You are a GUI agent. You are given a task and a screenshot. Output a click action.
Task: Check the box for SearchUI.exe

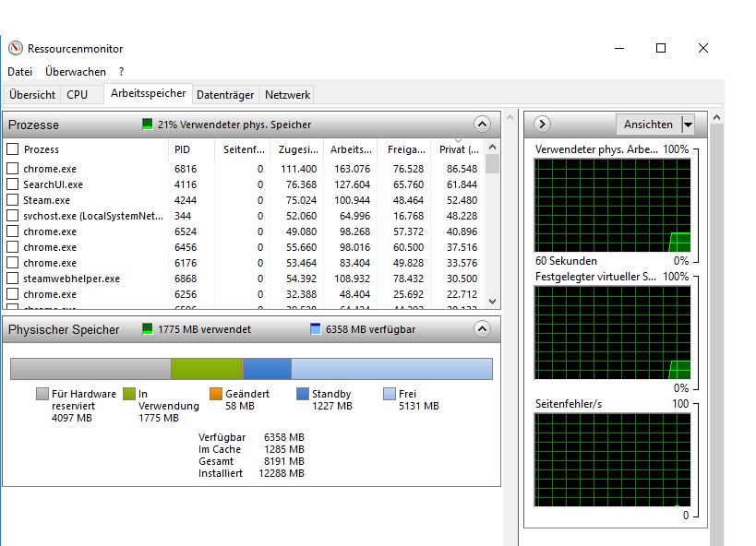[x=13, y=184]
